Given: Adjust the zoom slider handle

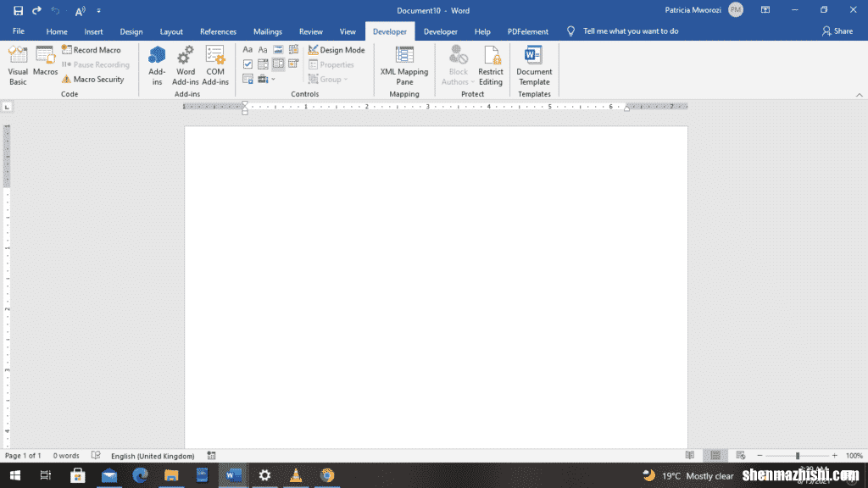Looking at the screenshot, I should pyautogui.click(x=798, y=455).
